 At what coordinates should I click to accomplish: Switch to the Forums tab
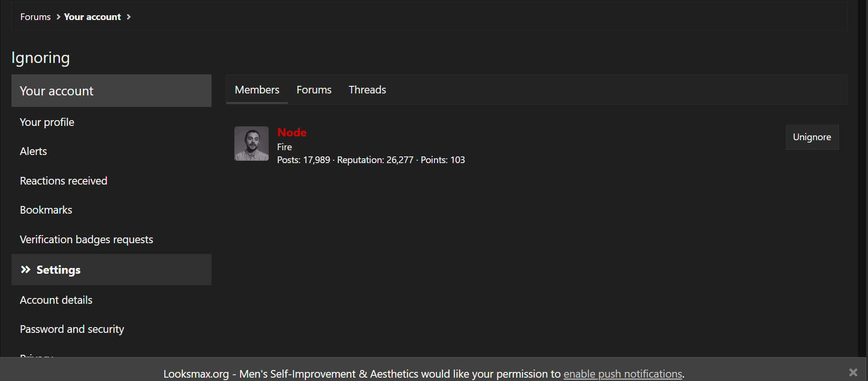[314, 90]
